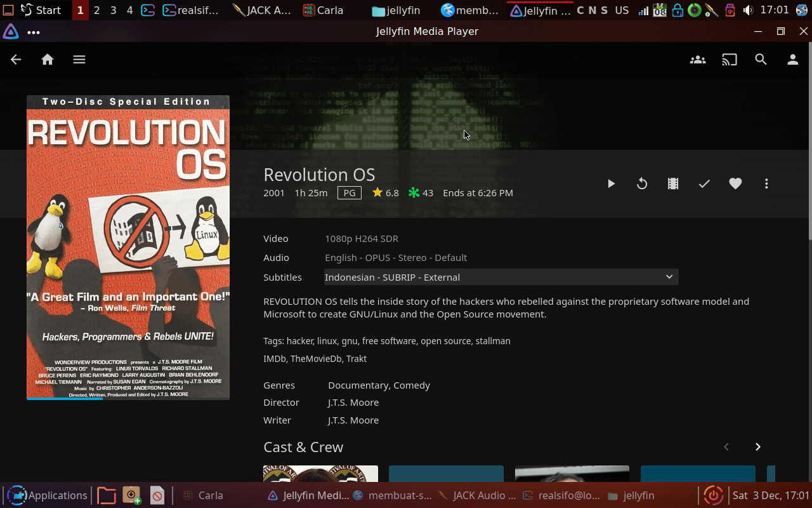Open the first Cast & Crew thumbnail
812x508 pixels.
click(x=320, y=474)
